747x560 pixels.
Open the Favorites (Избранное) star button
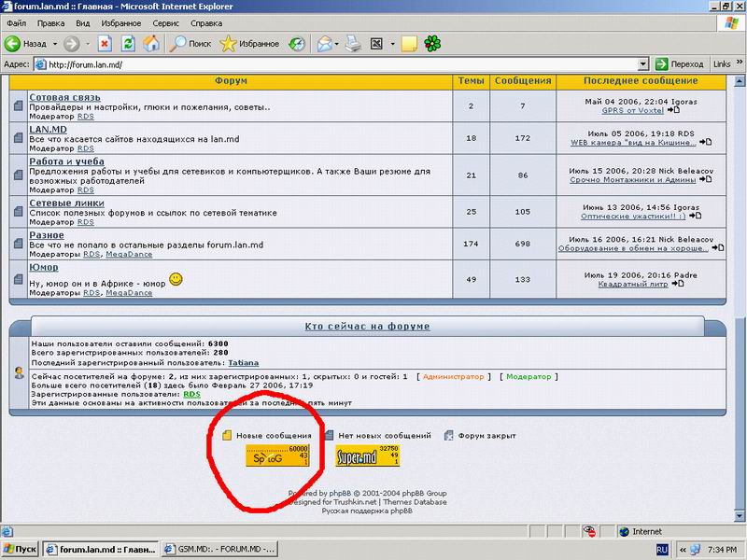coord(249,43)
